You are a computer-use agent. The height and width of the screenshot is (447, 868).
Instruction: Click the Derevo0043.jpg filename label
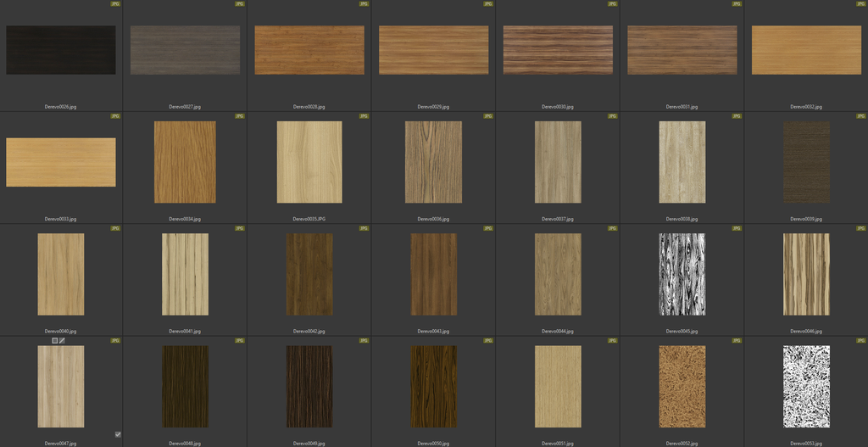pos(433,331)
